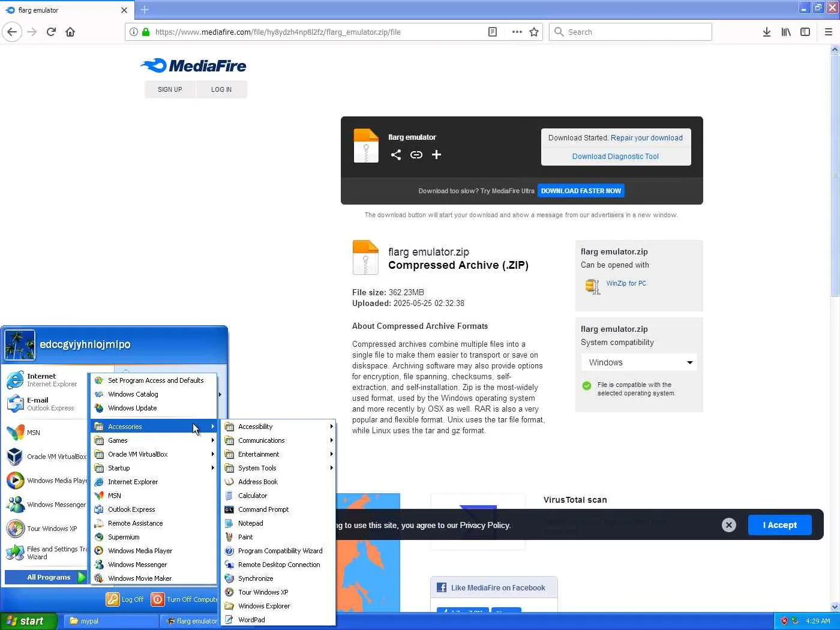Launch Command Prompt from Accessories
The image size is (840, 630).
(278, 509)
